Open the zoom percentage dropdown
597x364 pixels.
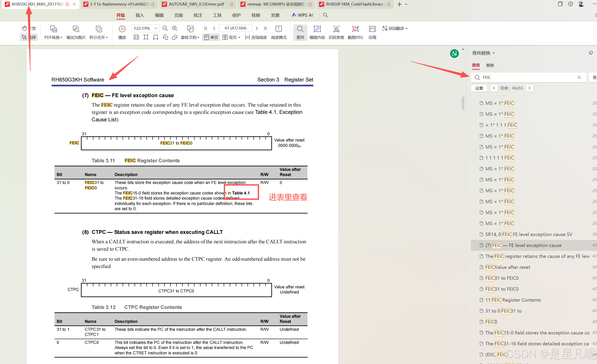156,28
